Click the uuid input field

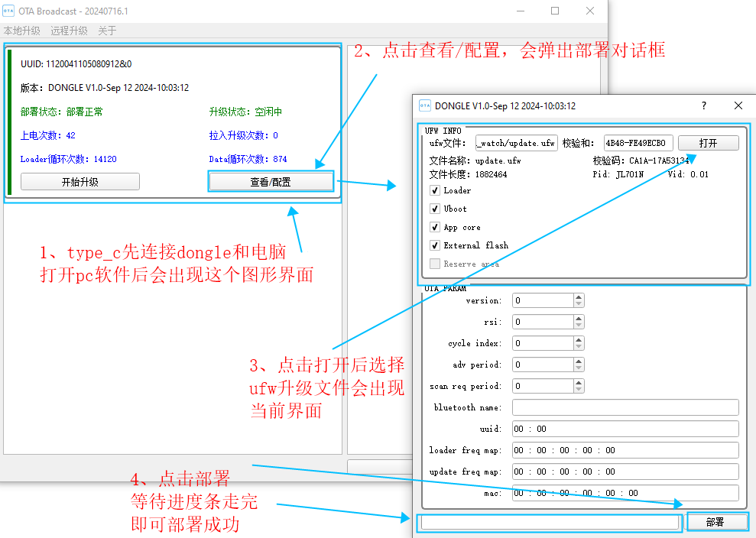click(x=625, y=429)
